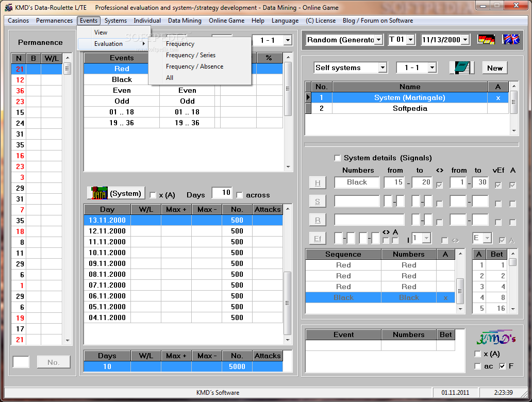Select the Black event row

click(x=122, y=79)
